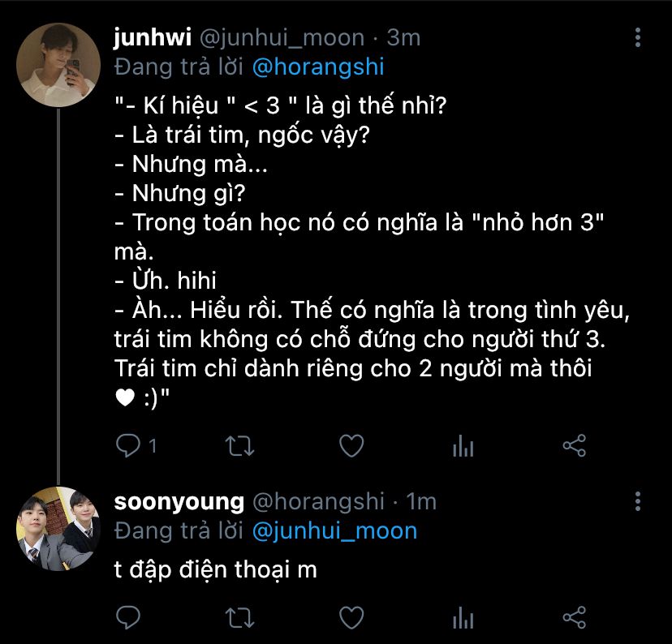Open the 1m timestamp on soonyoung's reply

(420, 501)
